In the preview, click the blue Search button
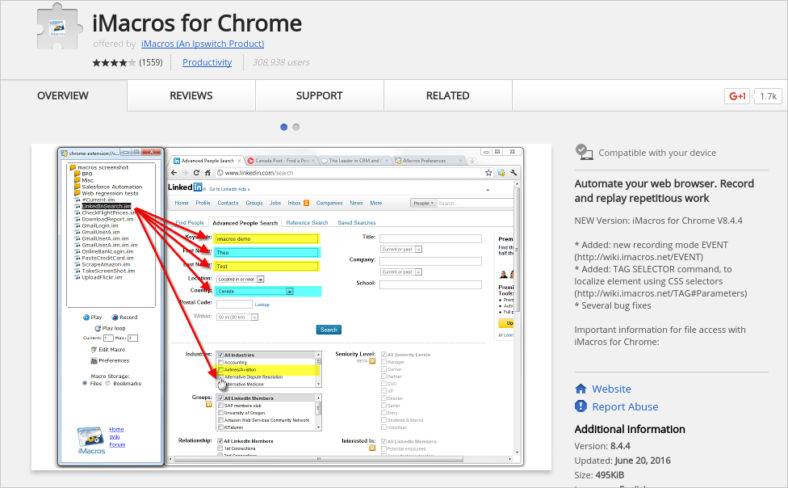Screen dimensions: 788x488 [x=329, y=330]
